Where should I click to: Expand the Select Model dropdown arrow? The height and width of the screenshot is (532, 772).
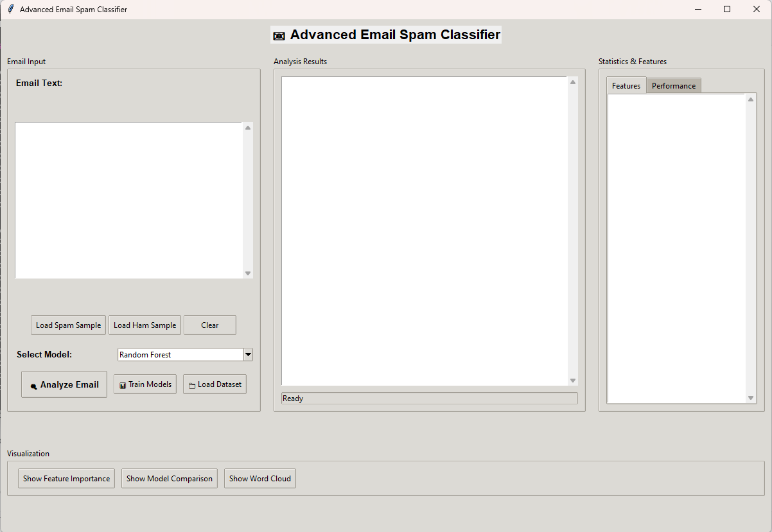coord(248,354)
